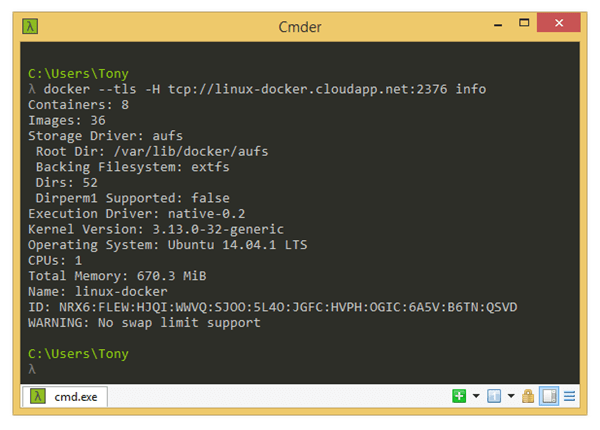
Task: Open the hamburger settings menu icon
Action: (569, 396)
